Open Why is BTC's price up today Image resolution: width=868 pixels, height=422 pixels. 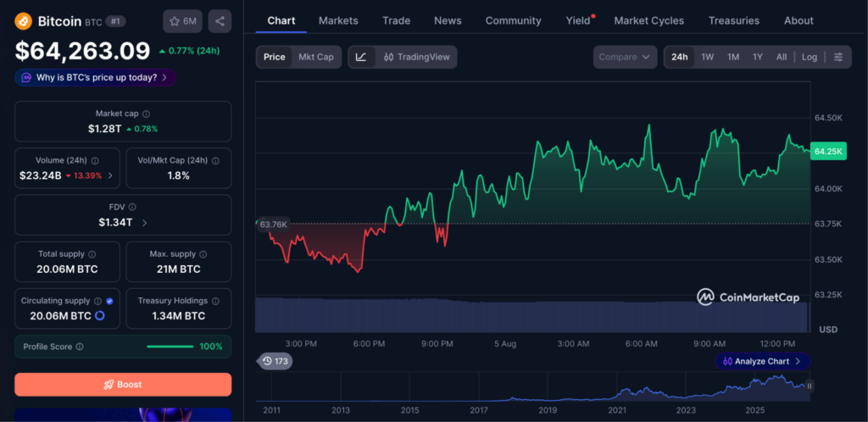tap(95, 77)
